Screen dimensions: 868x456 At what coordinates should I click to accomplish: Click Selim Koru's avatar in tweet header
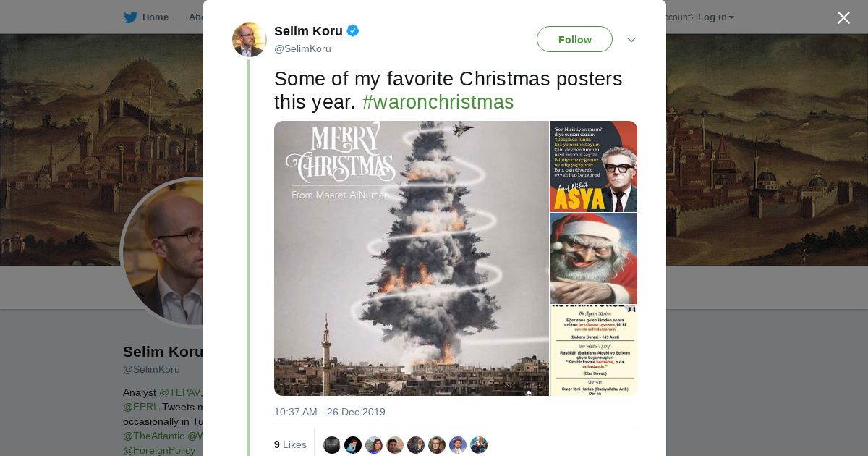click(250, 40)
